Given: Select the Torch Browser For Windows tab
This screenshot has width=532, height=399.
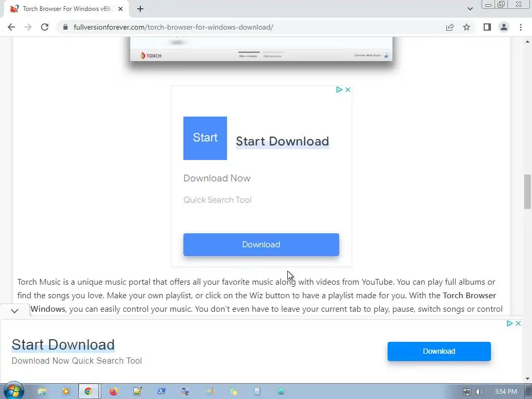Looking at the screenshot, I should point(66,9).
